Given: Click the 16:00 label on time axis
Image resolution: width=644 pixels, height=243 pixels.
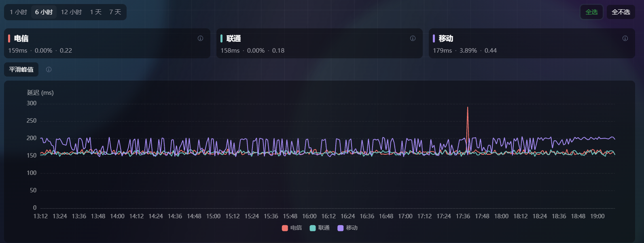Looking at the screenshot, I should pyautogui.click(x=309, y=216).
